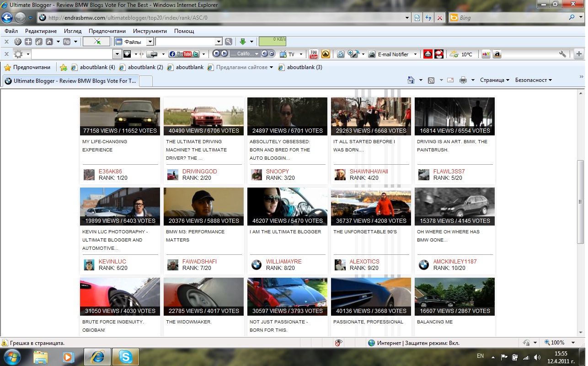The height and width of the screenshot is (366, 588).
Task: Open the Предпочитани menu in menu bar
Action: point(107,31)
